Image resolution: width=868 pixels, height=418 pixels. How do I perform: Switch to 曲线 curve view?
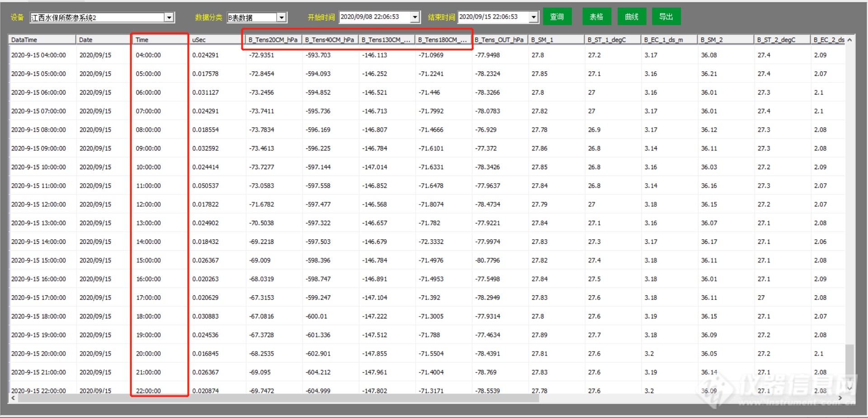632,17
